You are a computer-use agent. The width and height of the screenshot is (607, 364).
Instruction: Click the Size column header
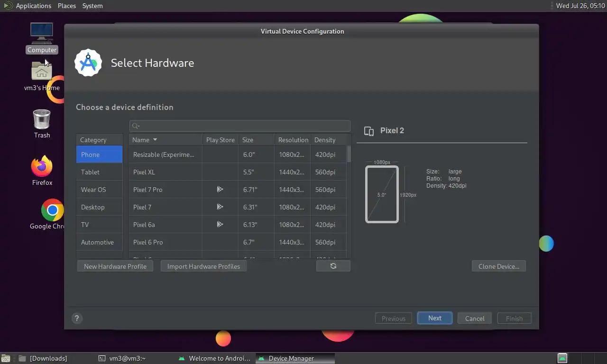tap(256, 140)
